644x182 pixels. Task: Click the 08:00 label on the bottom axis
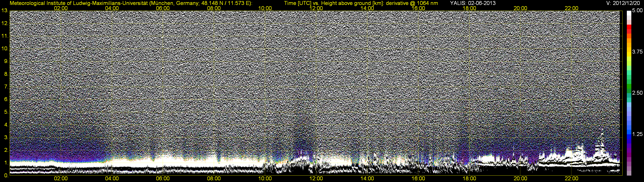pyautogui.click(x=214, y=179)
